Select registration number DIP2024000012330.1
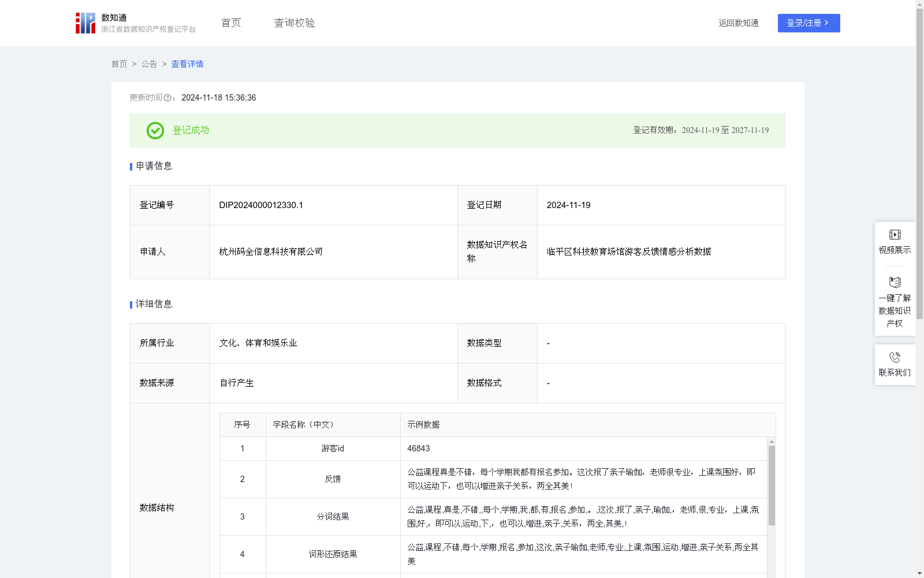The width and height of the screenshot is (924, 578). (261, 205)
